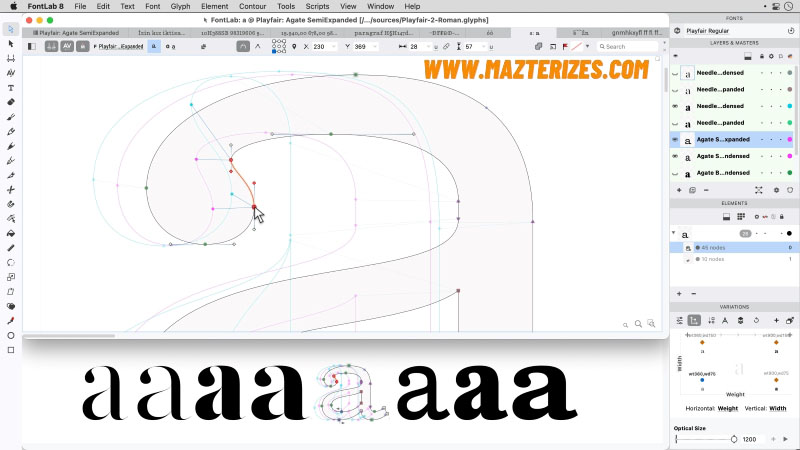
Task: Toggle visibility of first Needle...panded layer
Action: [676, 90]
